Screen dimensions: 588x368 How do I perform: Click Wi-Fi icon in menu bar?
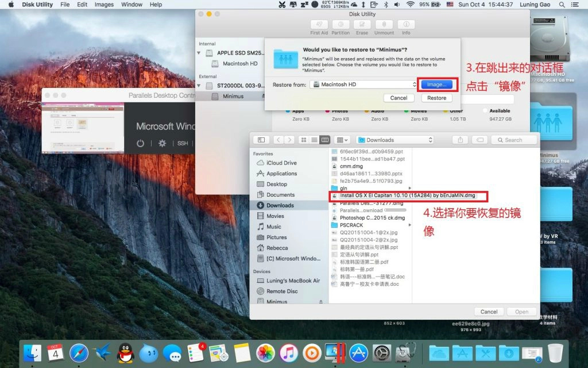[x=410, y=5]
